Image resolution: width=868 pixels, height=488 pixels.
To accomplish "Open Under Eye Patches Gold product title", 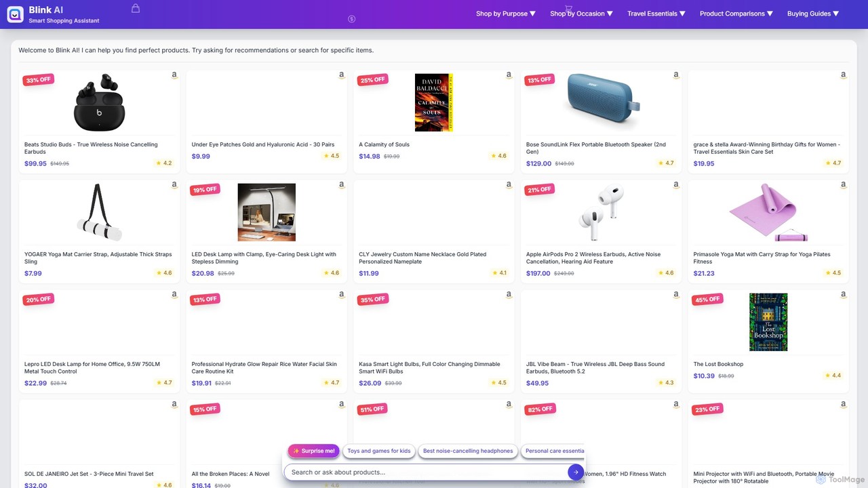I will pos(263,144).
